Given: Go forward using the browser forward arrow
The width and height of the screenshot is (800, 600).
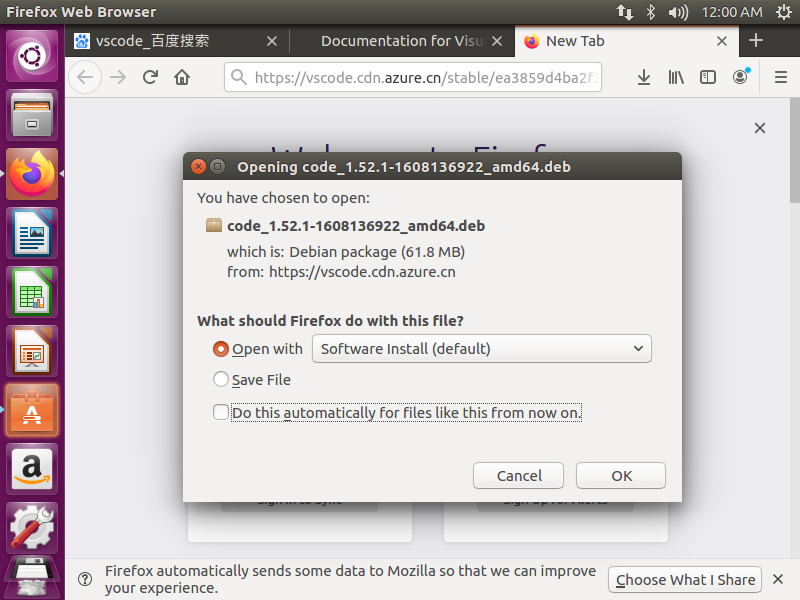Looking at the screenshot, I should click(x=118, y=78).
